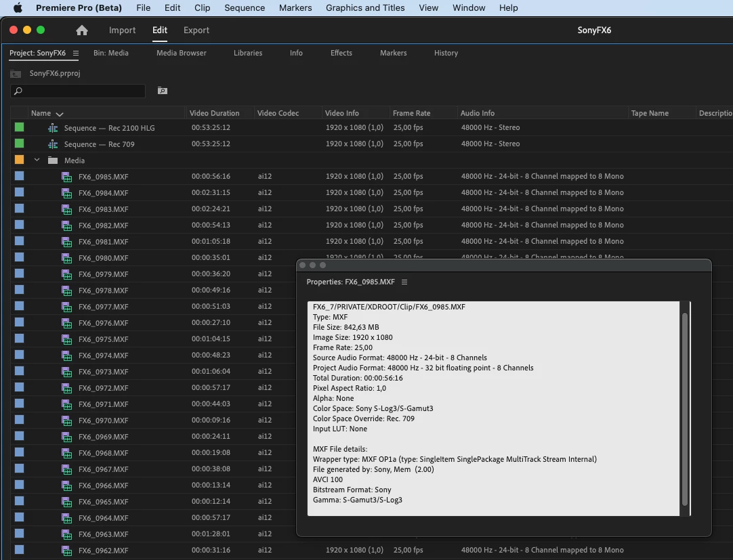Open the Markers menu
Image resolution: width=733 pixels, height=560 pixels.
[295, 7]
